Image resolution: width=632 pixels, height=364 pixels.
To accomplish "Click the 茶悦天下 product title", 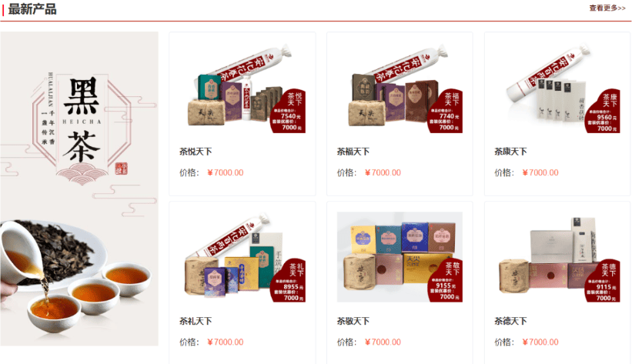I will (196, 152).
